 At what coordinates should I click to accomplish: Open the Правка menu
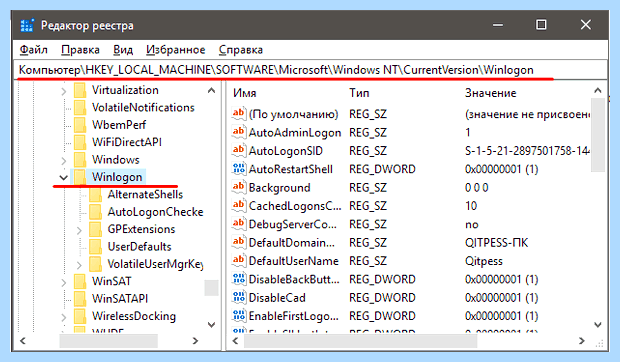(x=80, y=50)
